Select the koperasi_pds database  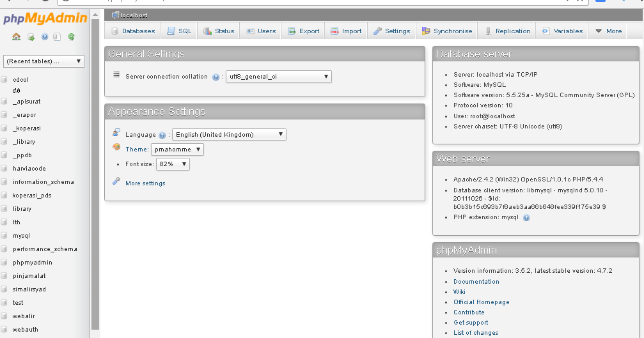[32, 196]
